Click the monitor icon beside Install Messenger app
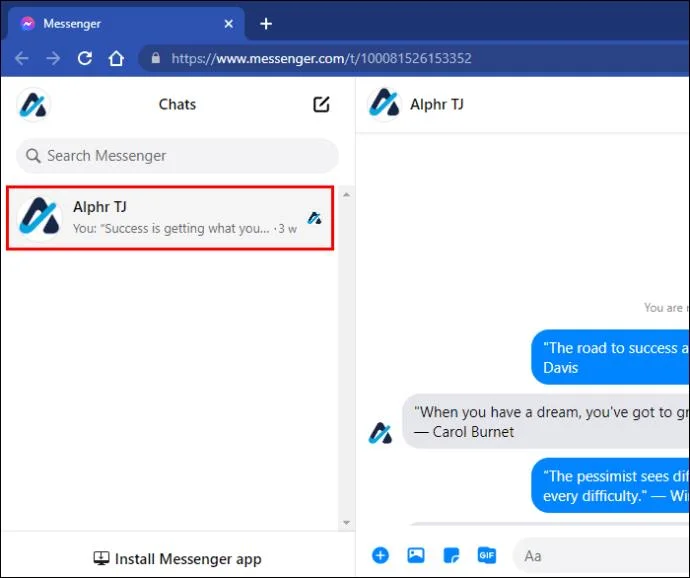Image resolution: width=690 pixels, height=578 pixels. coord(101,558)
